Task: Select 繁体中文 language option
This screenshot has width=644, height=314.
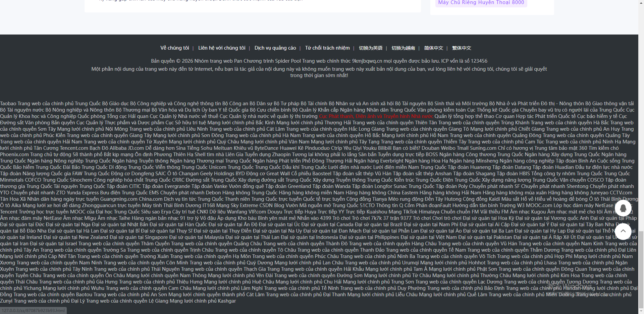Action: click(x=462, y=48)
